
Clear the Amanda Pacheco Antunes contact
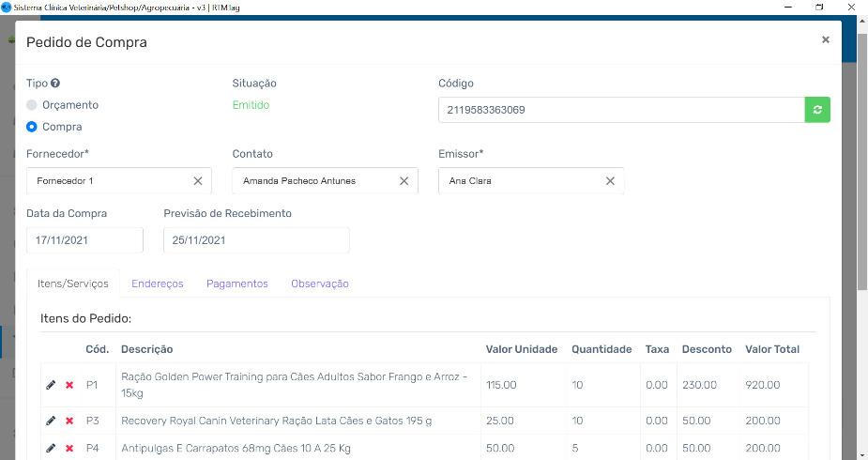tap(404, 181)
